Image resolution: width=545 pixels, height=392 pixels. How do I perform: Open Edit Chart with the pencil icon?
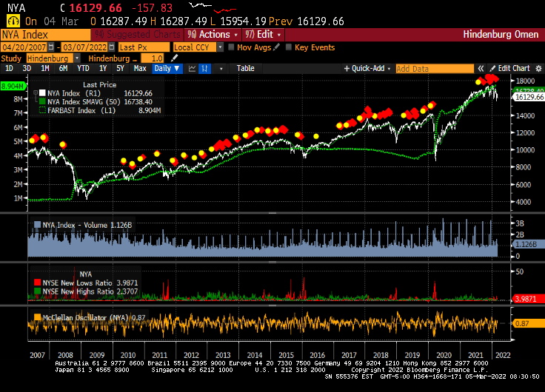click(492, 68)
